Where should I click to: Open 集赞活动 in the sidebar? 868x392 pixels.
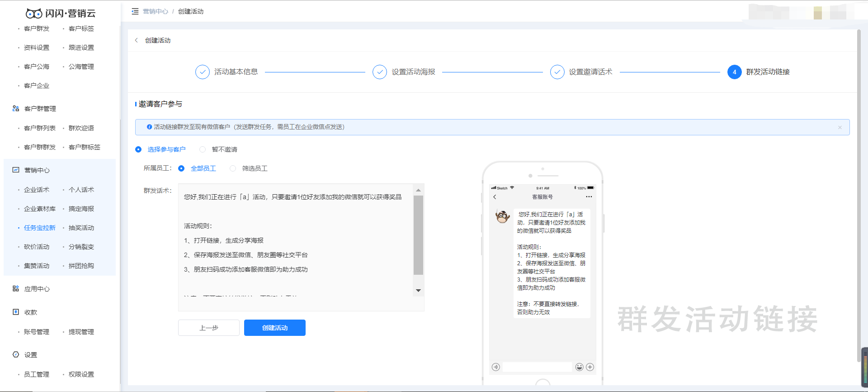click(x=37, y=266)
